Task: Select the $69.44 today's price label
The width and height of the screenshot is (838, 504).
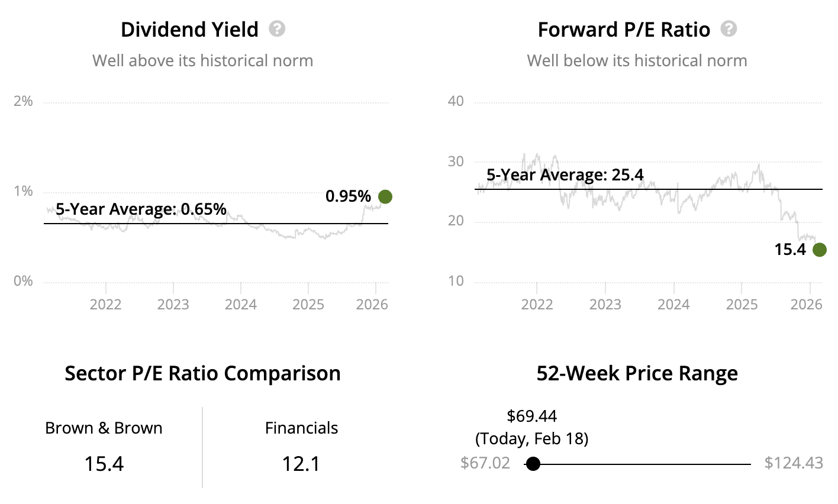Action: point(531,416)
